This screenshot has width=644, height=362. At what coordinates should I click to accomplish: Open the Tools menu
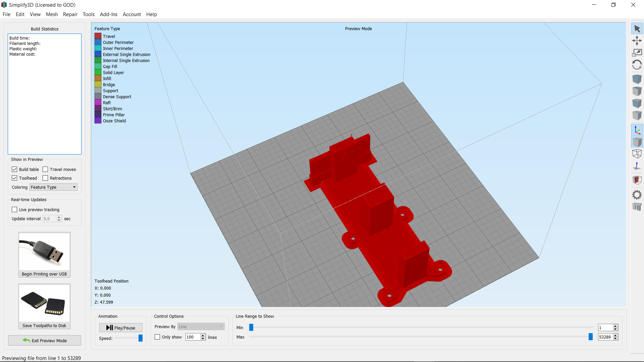click(88, 14)
